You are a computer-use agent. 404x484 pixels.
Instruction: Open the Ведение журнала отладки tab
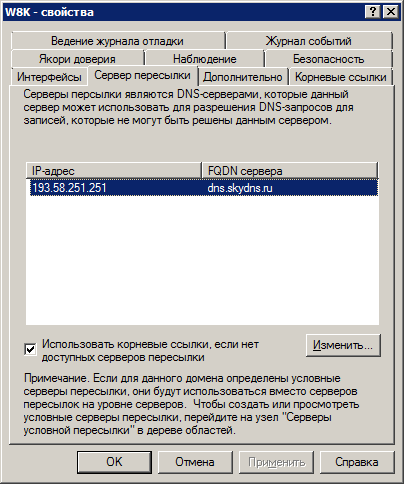pyautogui.click(x=118, y=41)
